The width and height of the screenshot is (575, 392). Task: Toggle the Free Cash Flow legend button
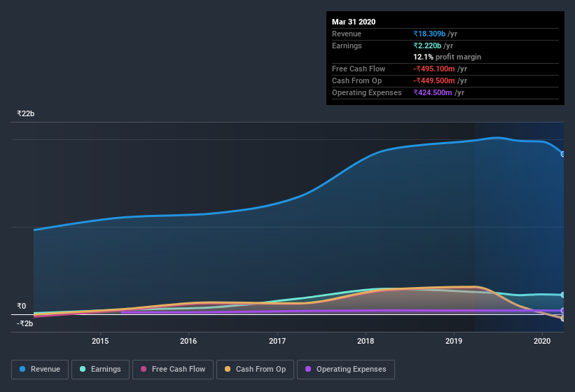pyautogui.click(x=173, y=370)
